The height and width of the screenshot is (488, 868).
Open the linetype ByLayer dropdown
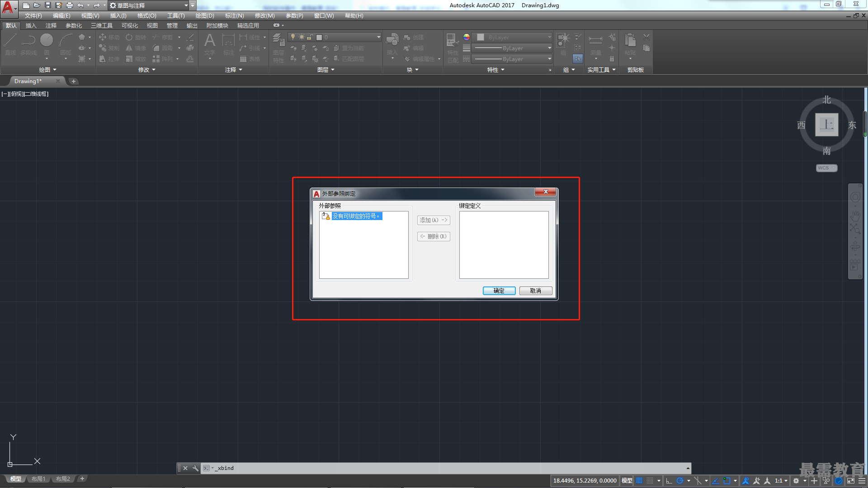(512, 59)
